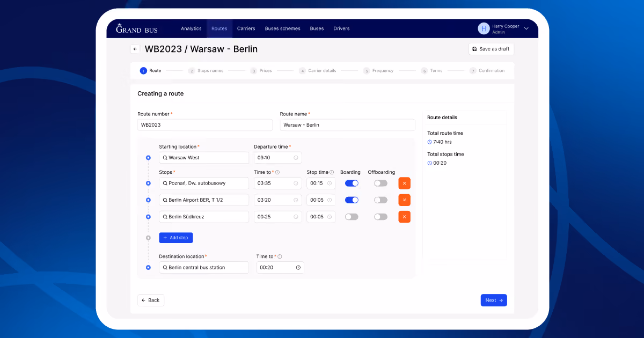Click info icon next to Time to label for stops
Screen dimensions: 644x338
tap(277, 172)
